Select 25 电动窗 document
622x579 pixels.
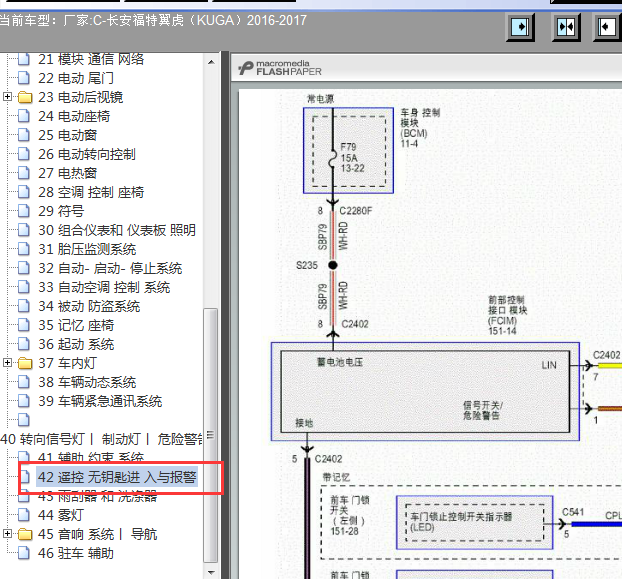67,135
